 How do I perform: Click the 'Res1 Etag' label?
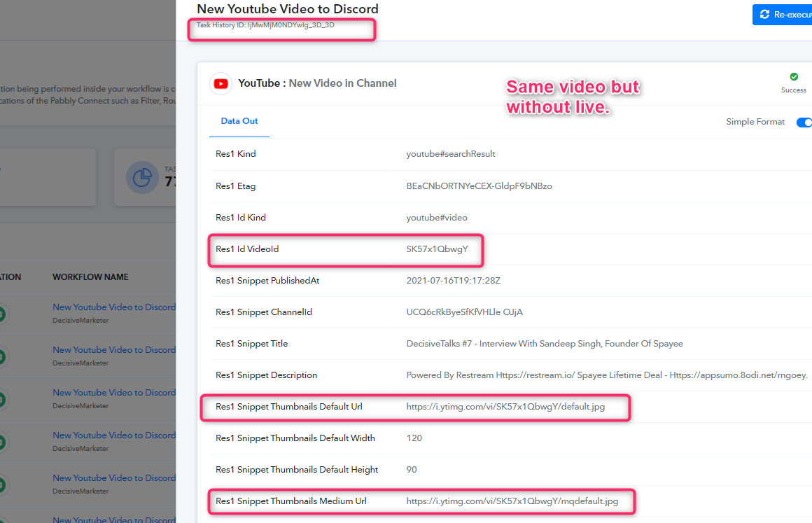point(236,186)
